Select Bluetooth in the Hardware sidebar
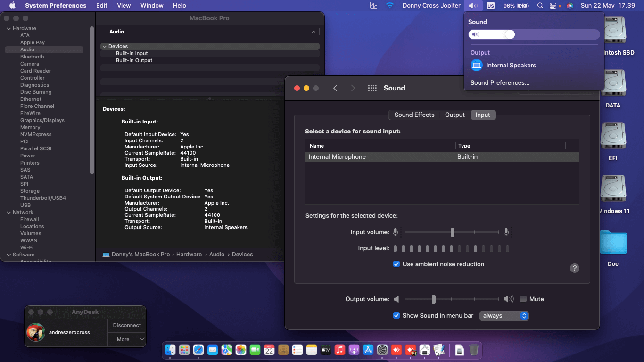The image size is (644, 362). click(32, 57)
